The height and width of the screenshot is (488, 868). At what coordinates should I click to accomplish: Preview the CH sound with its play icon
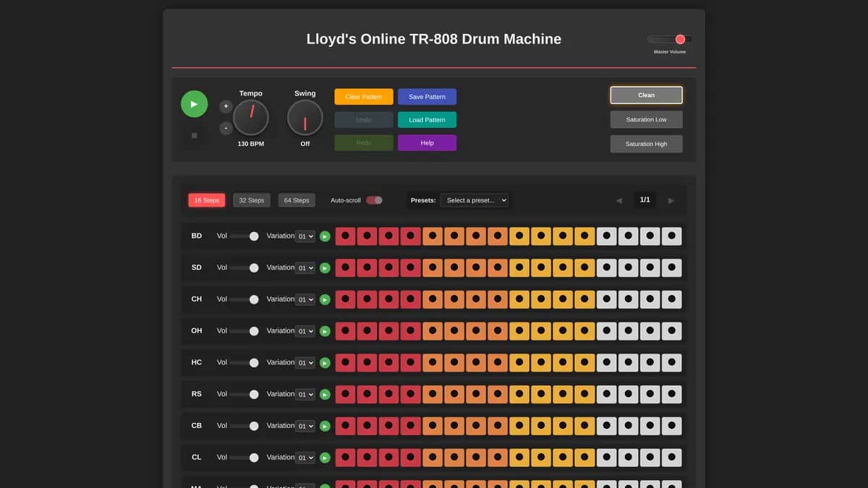tap(325, 299)
